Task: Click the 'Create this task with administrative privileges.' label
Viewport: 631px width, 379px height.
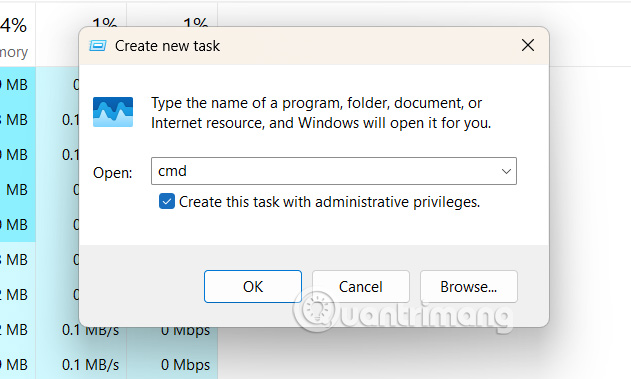Action: coord(329,202)
